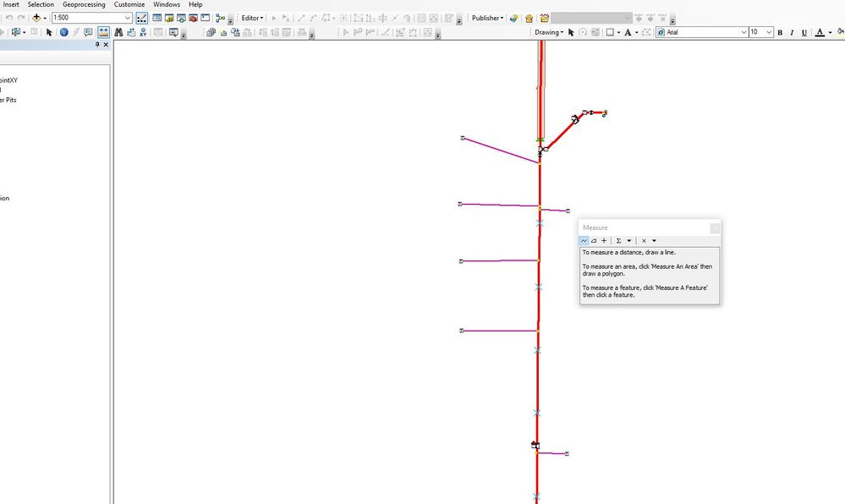The height and width of the screenshot is (504, 845).
Task: Click the Fill Color paint bucket
Action: 840,32
